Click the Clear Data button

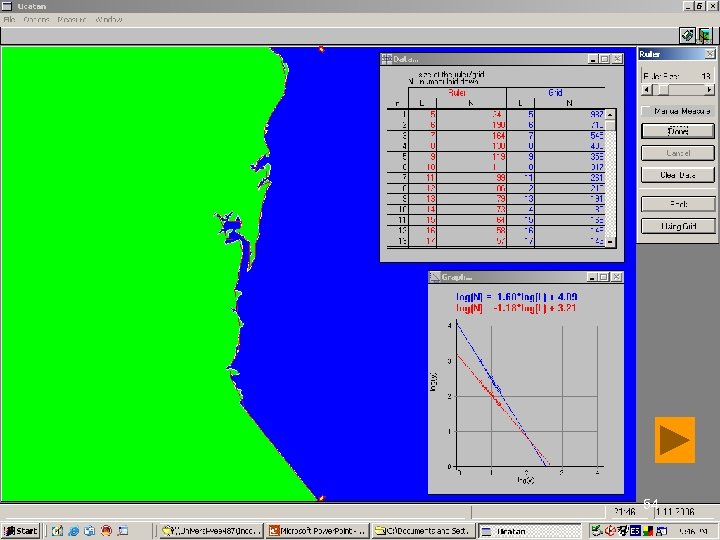pyautogui.click(x=678, y=175)
